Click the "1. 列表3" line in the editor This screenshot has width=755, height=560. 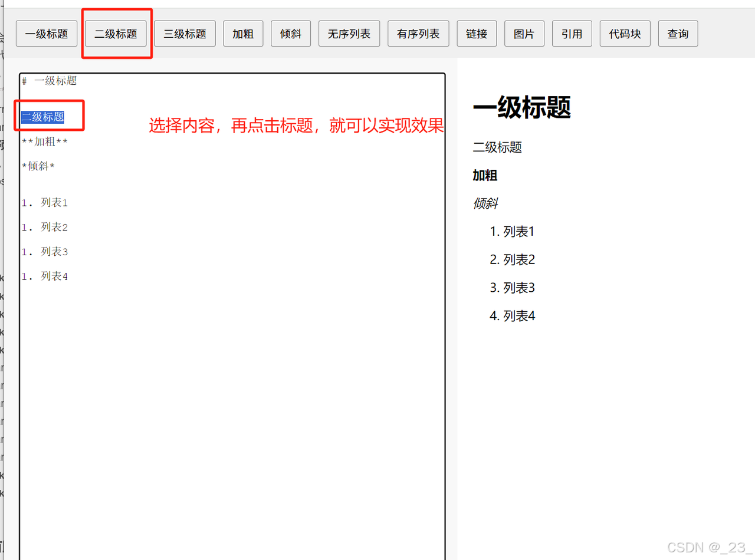click(45, 252)
